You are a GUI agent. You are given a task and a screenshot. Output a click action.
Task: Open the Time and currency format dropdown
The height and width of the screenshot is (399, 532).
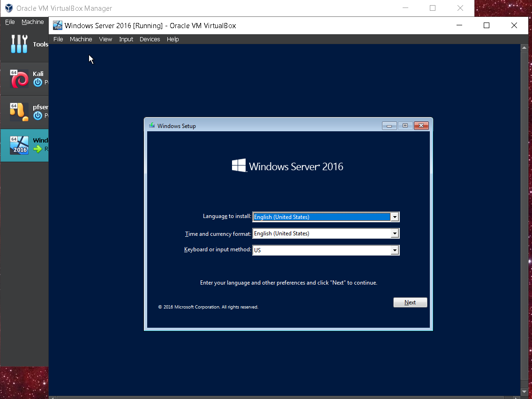[x=395, y=233]
